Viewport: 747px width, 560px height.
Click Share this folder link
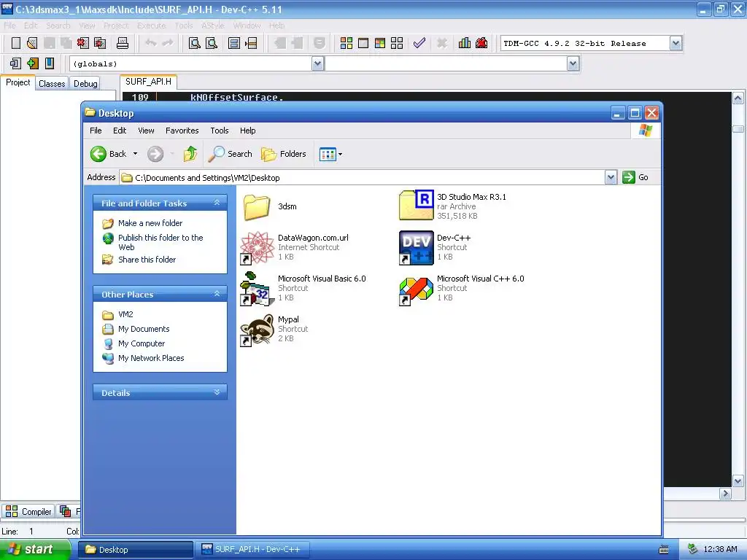click(x=147, y=260)
